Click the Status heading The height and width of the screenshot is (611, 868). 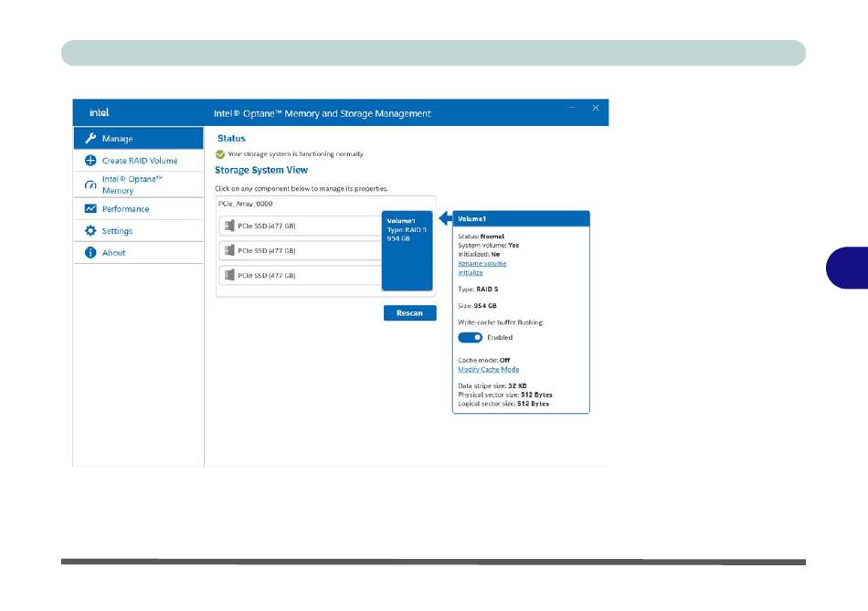(x=231, y=138)
